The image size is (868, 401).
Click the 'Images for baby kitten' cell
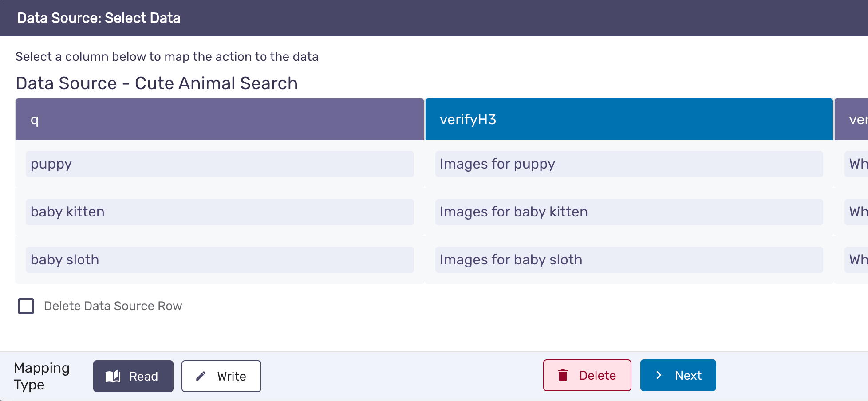coord(629,212)
